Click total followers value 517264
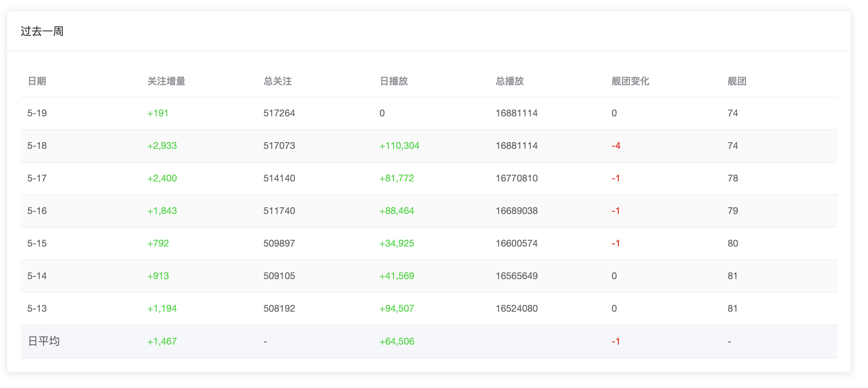The height and width of the screenshot is (388, 868). click(x=279, y=113)
